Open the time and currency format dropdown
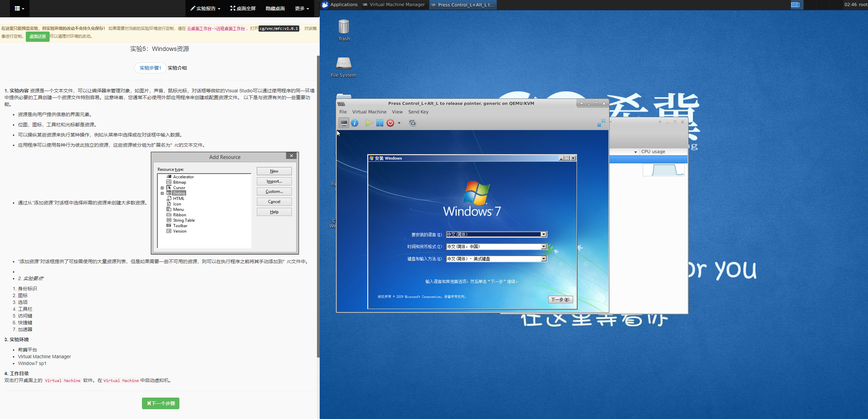This screenshot has height=419, width=868. point(544,247)
